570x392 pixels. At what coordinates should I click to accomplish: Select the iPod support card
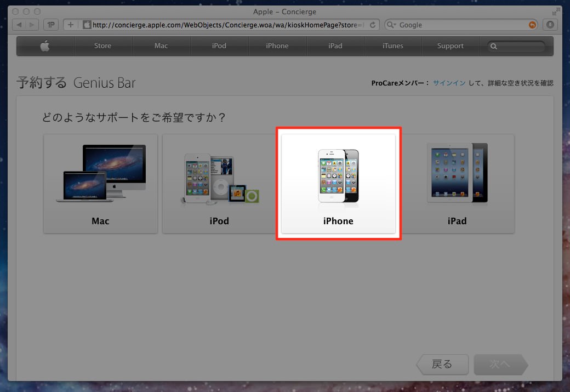click(219, 184)
